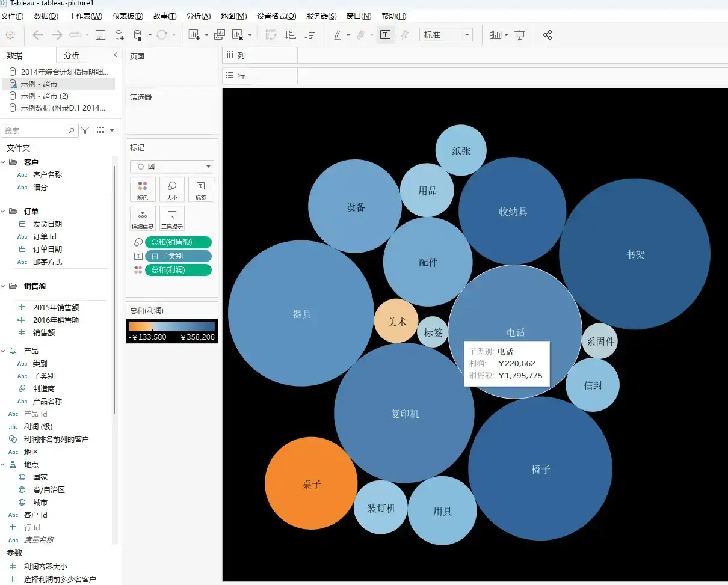Viewport: 728px width, 585px height.
Task: Click the filter icon beside search box
Action: click(x=85, y=130)
